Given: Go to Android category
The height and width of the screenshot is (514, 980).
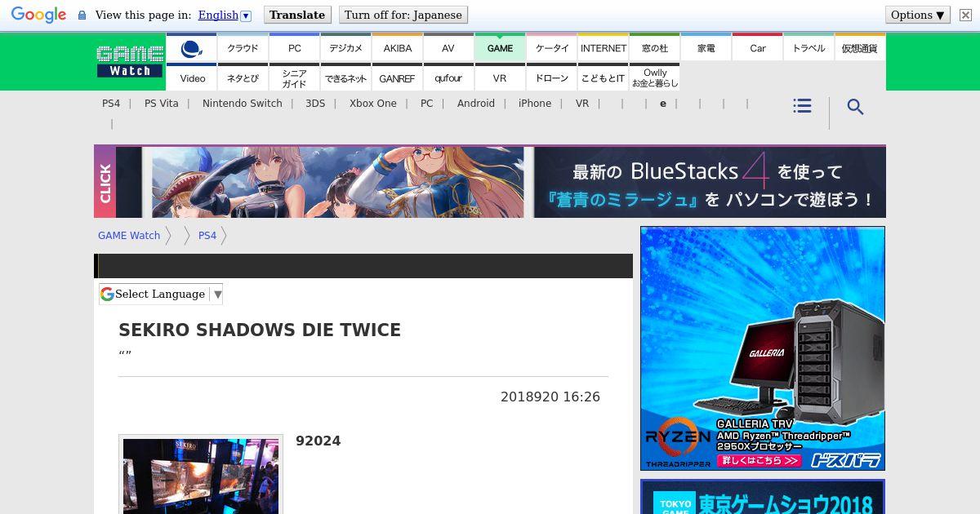Looking at the screenshot, I should coord(476,104).
